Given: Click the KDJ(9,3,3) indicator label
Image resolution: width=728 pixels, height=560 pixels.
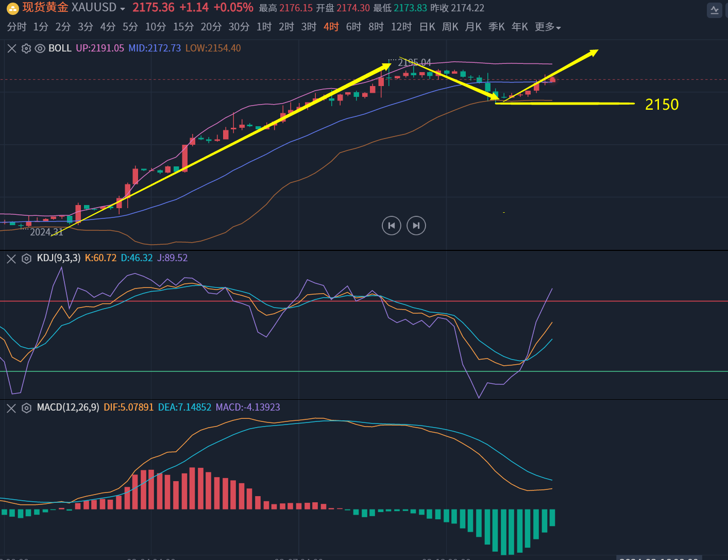Looking at the screenshot, I should (59, 258).
